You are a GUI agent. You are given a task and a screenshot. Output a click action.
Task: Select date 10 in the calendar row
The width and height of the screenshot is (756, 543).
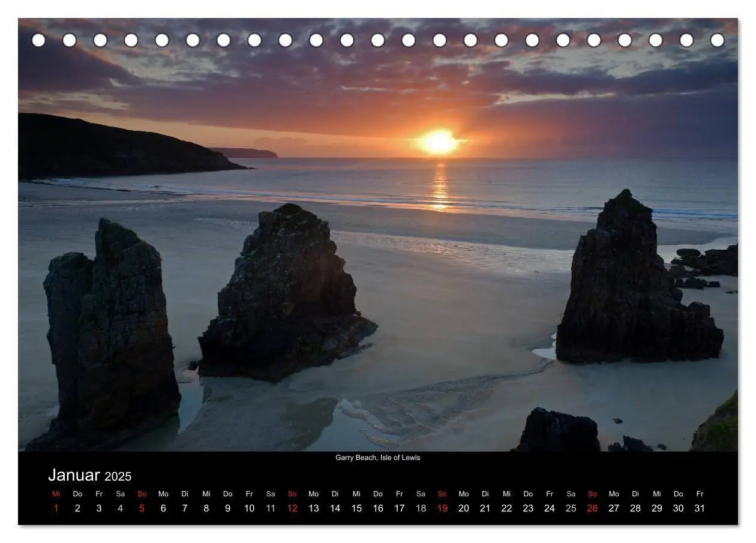[x=249, y=508]
